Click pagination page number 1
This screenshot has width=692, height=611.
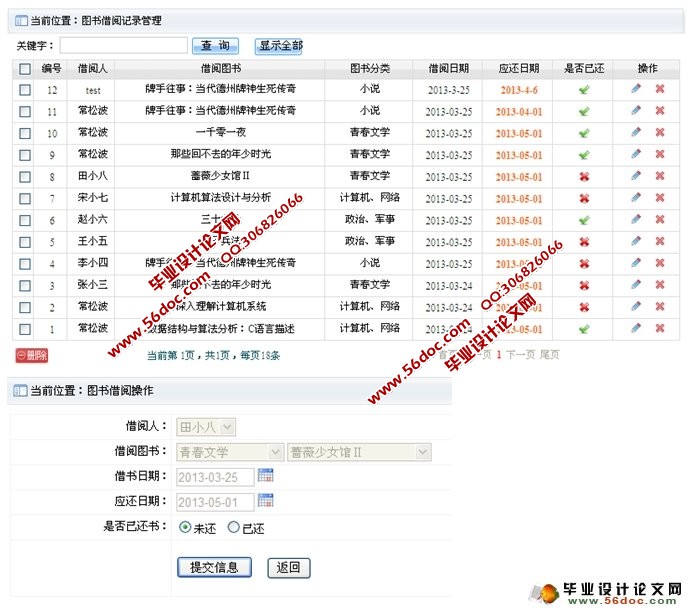(499, 355)
